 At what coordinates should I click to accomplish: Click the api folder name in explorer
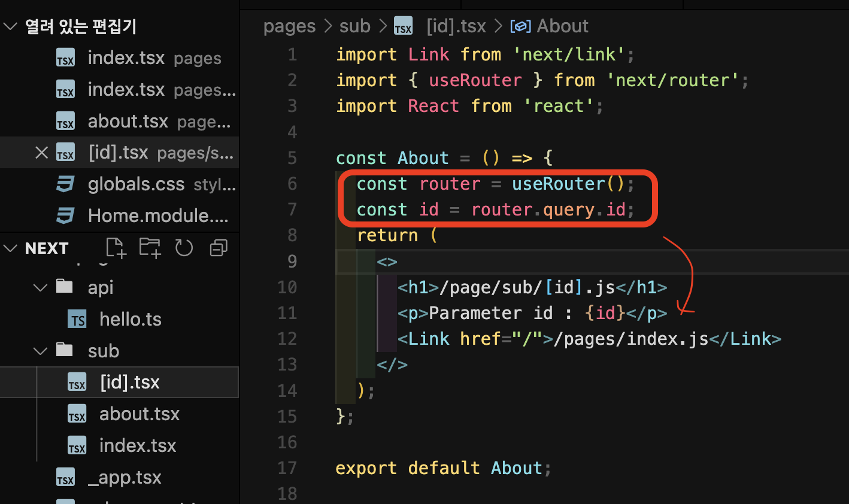pos(101,287)
